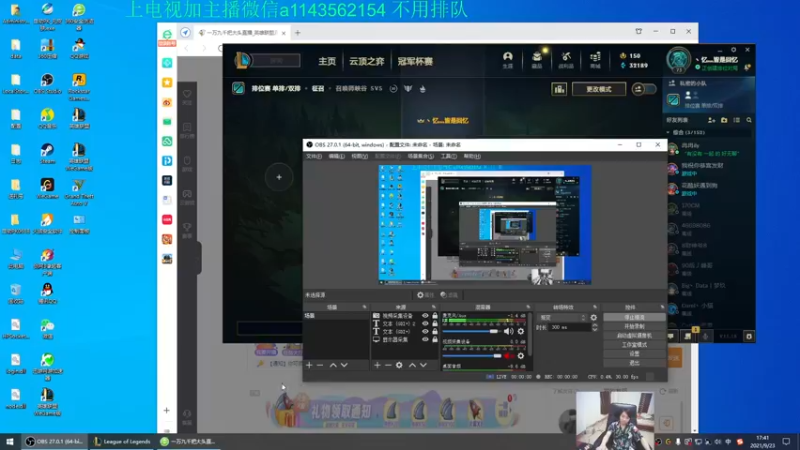Add a new scene with plus icon

click(x=309, y=365)
